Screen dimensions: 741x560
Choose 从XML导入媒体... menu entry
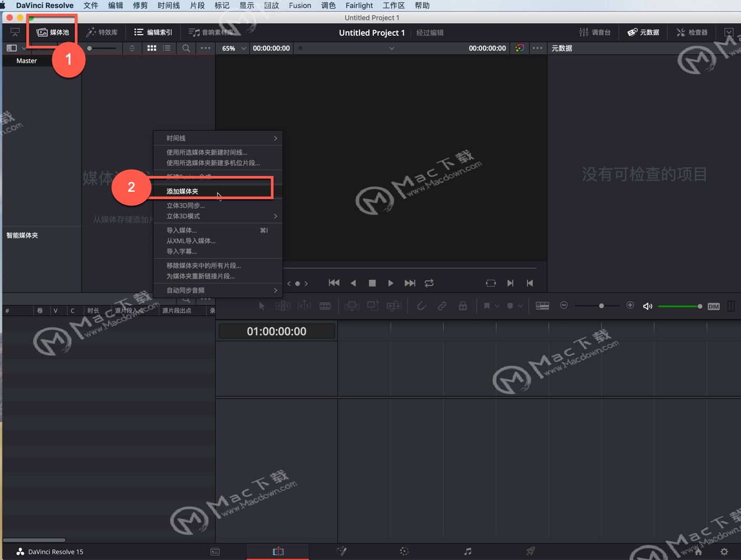218,241
